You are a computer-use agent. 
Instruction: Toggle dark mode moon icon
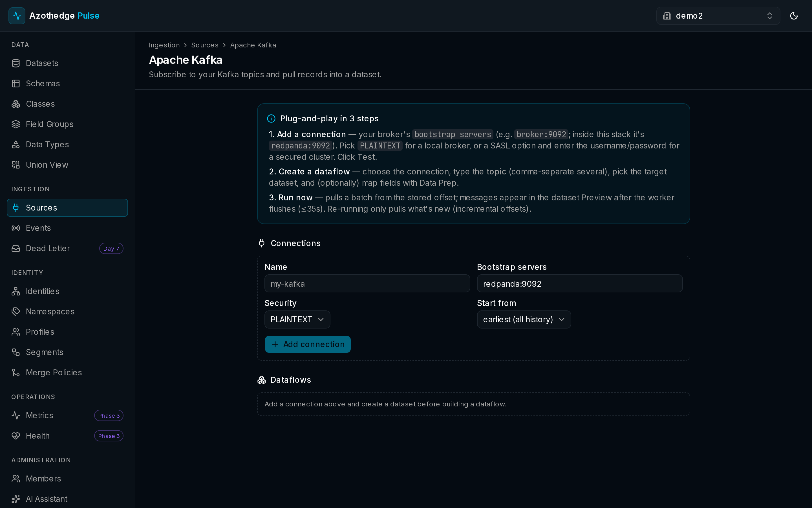click(x=794, y=16)
